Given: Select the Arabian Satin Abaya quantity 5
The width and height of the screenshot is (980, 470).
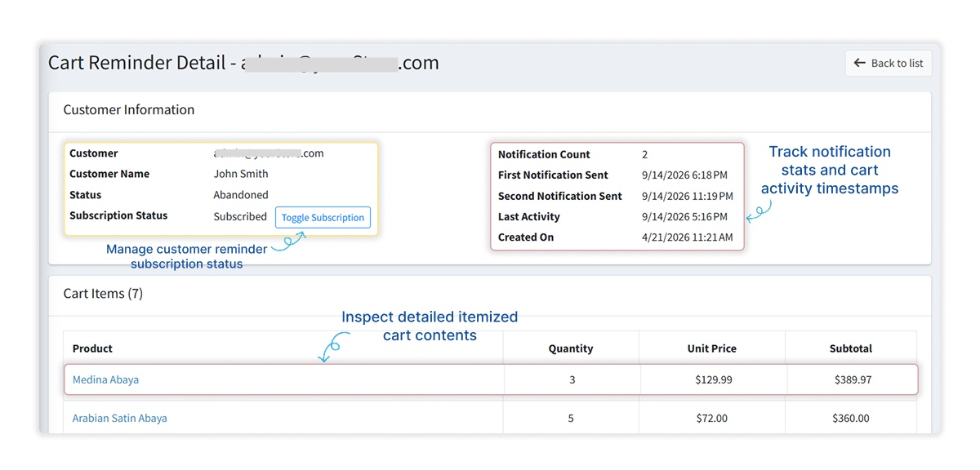Looking at the screenshot, I should coord(571,418).
